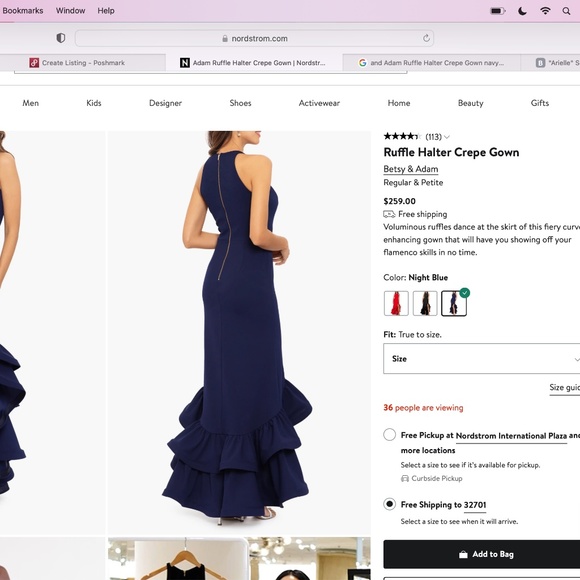Select the red color swatch
The height and width of the screenshot is (580, 580).
pyautogui.click(x=396, y=303)
